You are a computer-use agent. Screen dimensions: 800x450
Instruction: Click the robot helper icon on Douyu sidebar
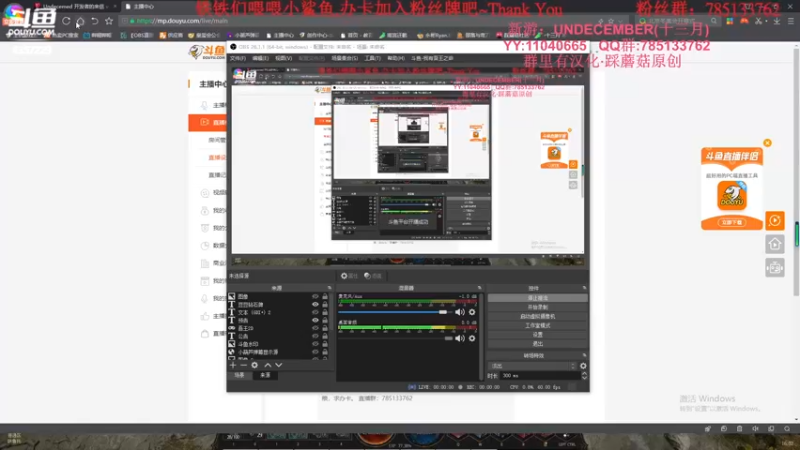tap(774, 268)
